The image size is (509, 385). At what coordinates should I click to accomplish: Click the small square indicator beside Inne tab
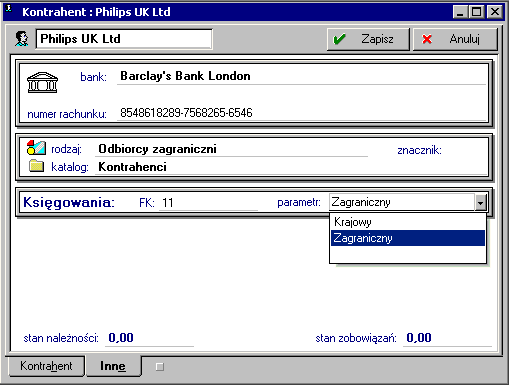coord(160,367)
